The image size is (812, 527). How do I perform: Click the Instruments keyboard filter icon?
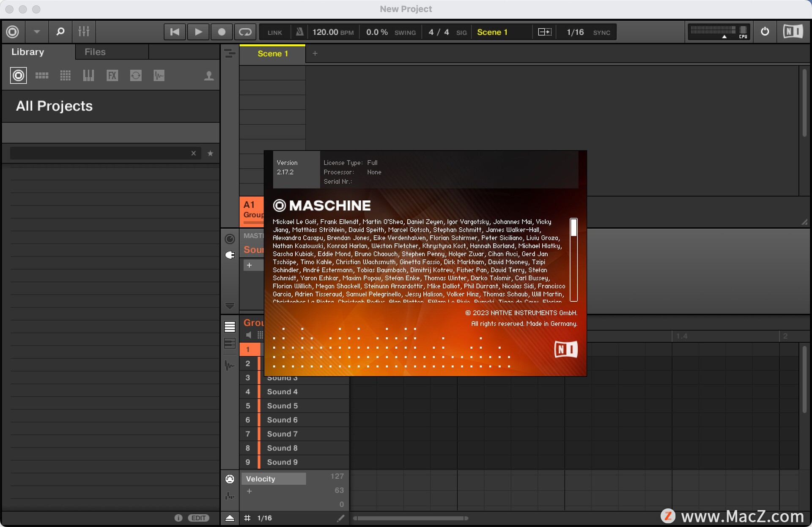click(88, 75)
